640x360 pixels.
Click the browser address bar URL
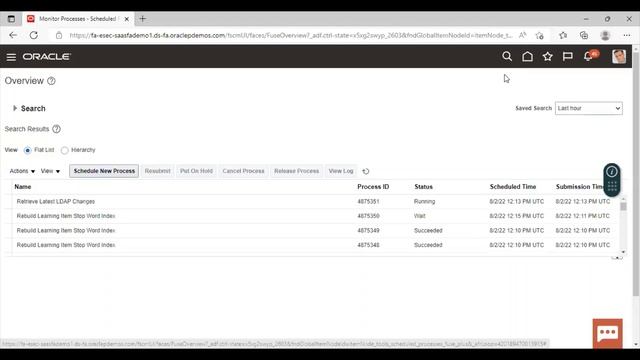(x=291, y=36)
